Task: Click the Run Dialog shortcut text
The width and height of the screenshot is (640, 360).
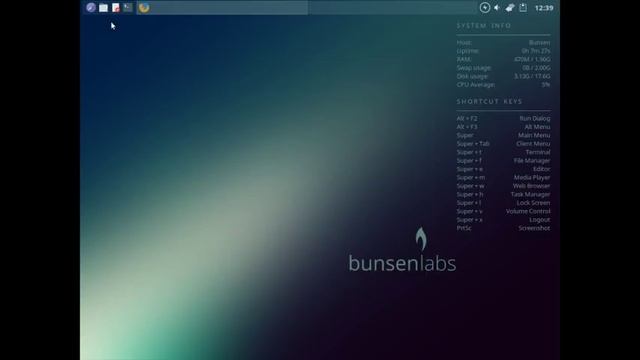Action: tap(535, 118)
